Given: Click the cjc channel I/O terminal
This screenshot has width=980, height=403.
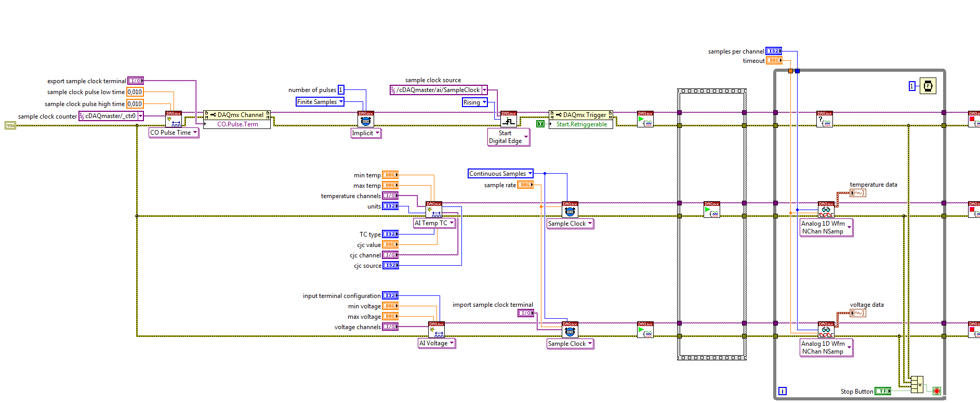Looking at the screenshot, I should click(x=390, y=255).
